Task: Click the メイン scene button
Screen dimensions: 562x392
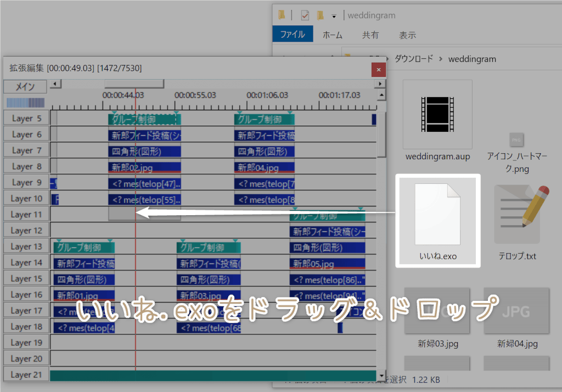Action: click(25, 87)
